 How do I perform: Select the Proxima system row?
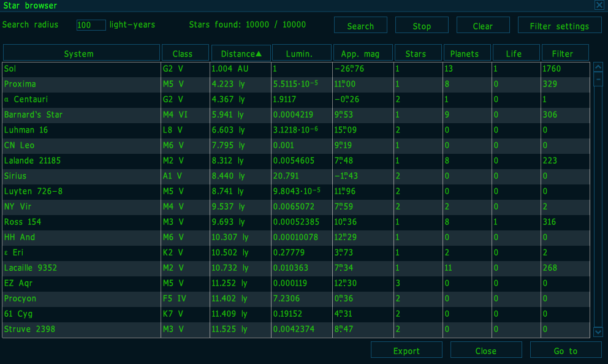296,84
